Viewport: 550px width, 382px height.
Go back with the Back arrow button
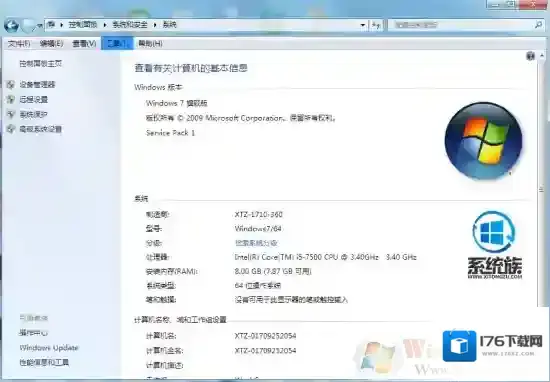pyautogui.click(x=11, y=25)
